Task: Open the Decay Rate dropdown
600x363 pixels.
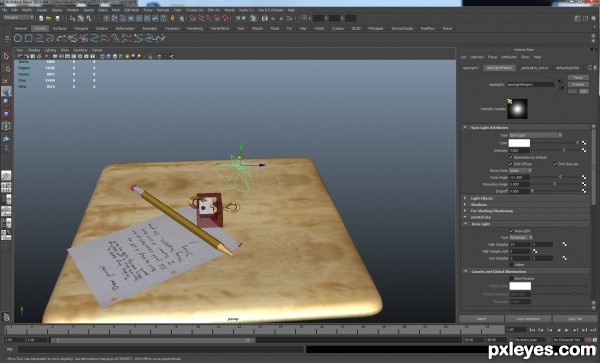Action: [x=520, y=171]
